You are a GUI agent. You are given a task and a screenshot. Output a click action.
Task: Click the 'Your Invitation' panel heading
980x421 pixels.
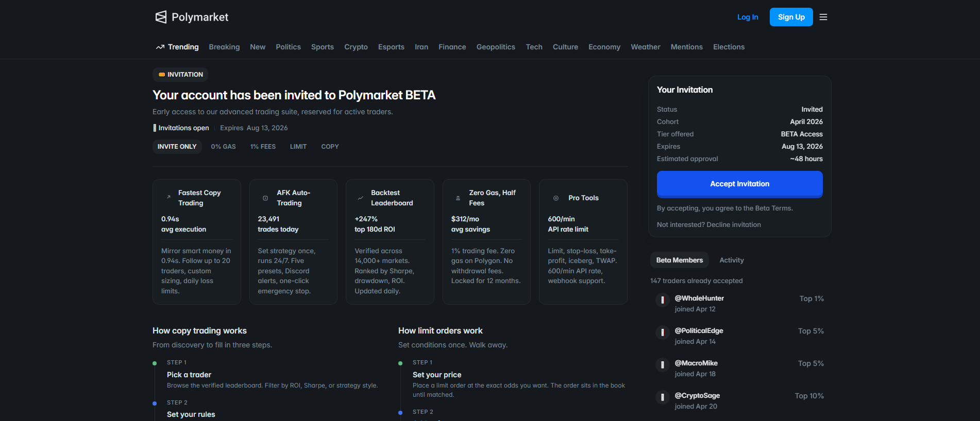point(685,90)
